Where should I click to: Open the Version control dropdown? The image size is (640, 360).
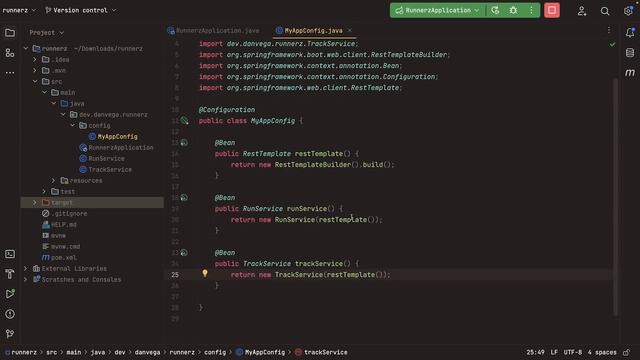coord(80,10)
